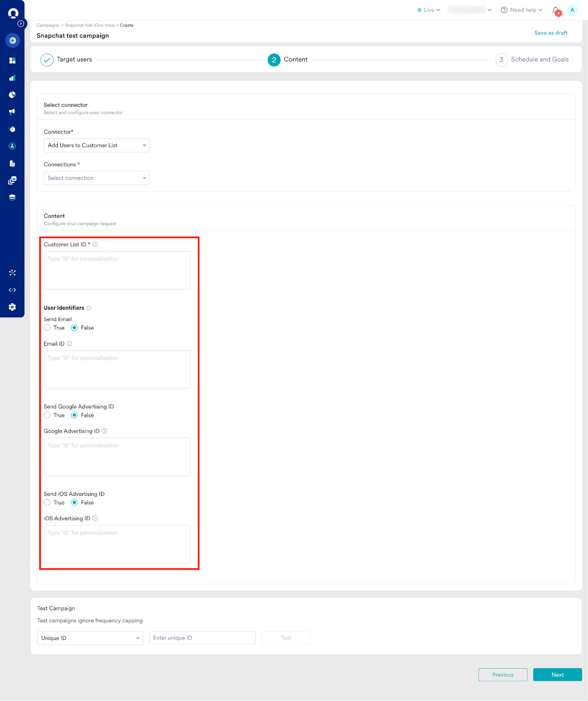The image size is (588, 701).
Task: Click the iOS Advertising ID text area
Action: pos(117,544)
